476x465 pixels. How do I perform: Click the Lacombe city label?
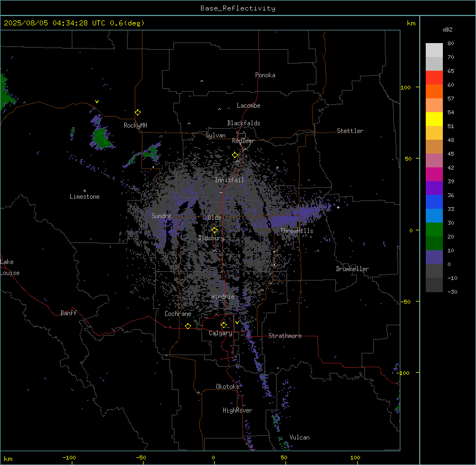[x=248, y=105]
